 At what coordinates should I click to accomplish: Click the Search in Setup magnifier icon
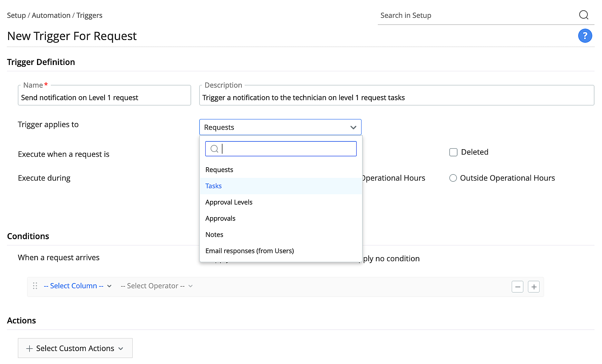coord(584,15)
